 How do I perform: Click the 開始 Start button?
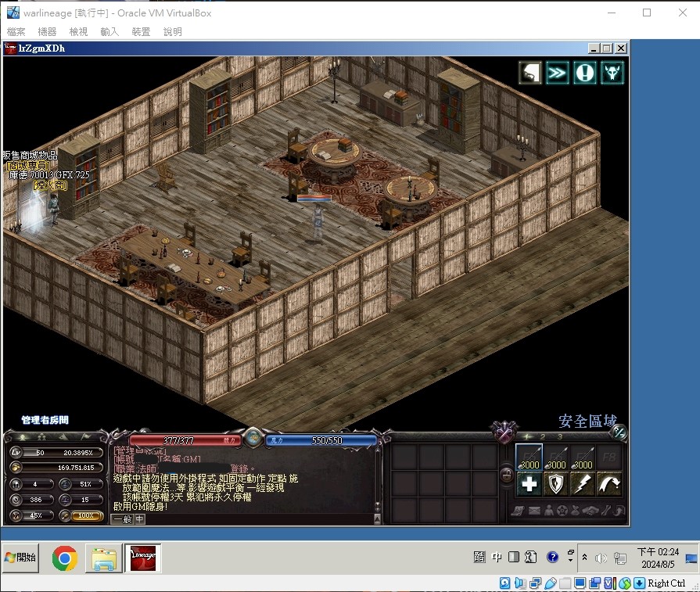(x=20, y=558)
